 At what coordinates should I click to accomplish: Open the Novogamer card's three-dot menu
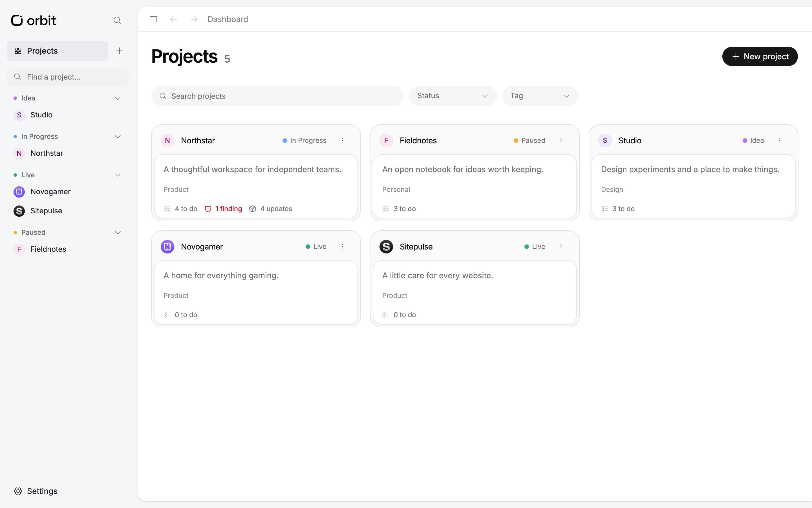342,247
